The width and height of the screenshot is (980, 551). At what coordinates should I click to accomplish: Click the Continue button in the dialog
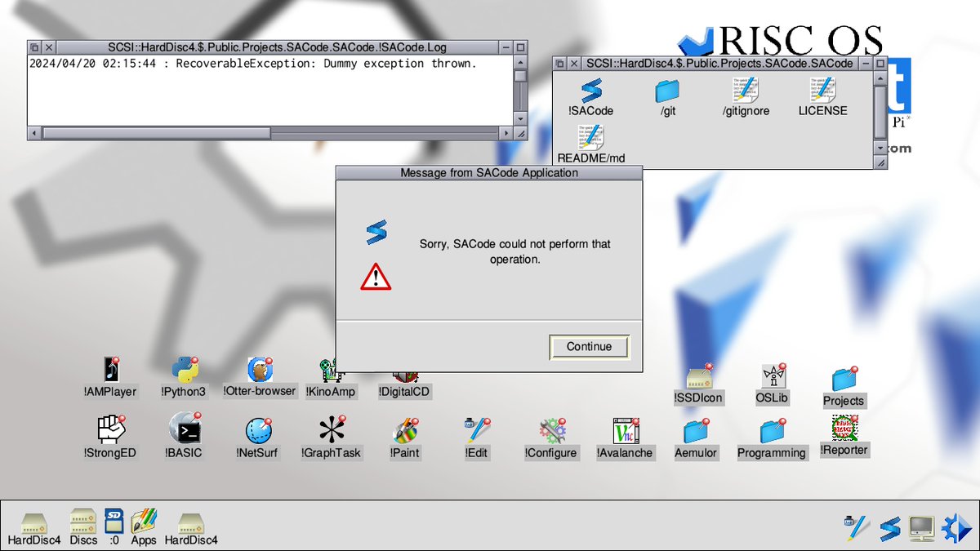589,346
